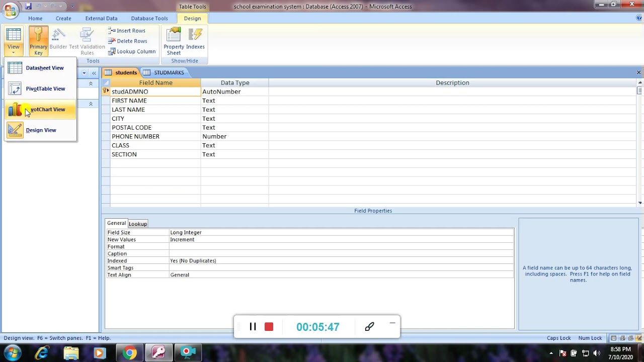The height and width of the screenshot is (362, 644).
Task: Switch to the Home ribbon tab
Action: pyautogui.click(x=35, y=18)
